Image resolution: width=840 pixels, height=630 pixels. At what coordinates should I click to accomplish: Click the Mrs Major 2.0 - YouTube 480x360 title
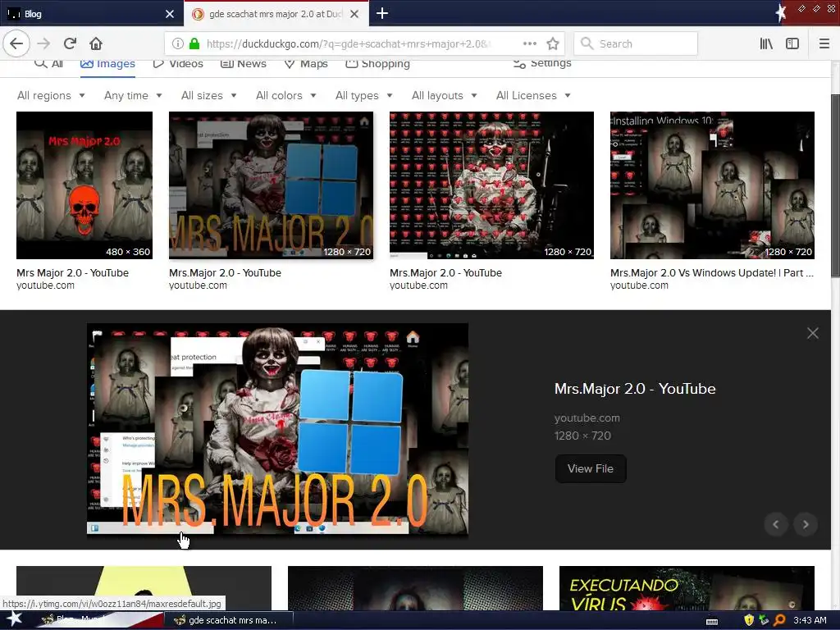72,272
